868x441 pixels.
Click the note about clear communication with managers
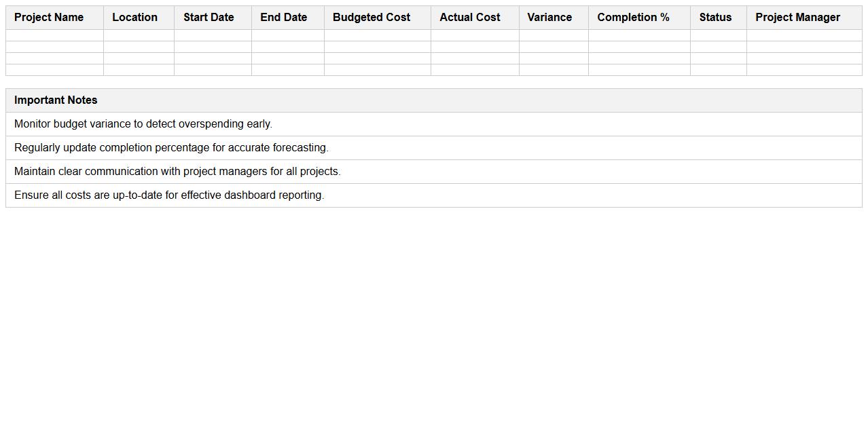click(x=177, y=171)
